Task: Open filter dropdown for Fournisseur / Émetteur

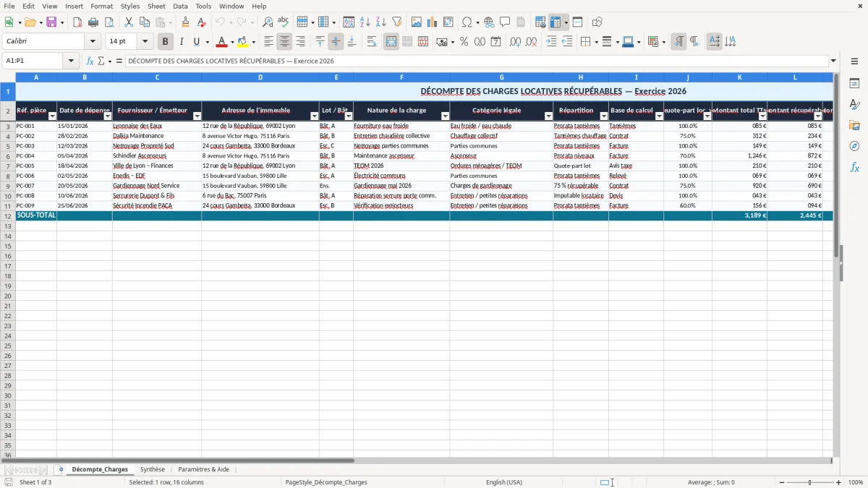Action: (x=197, y=116)
